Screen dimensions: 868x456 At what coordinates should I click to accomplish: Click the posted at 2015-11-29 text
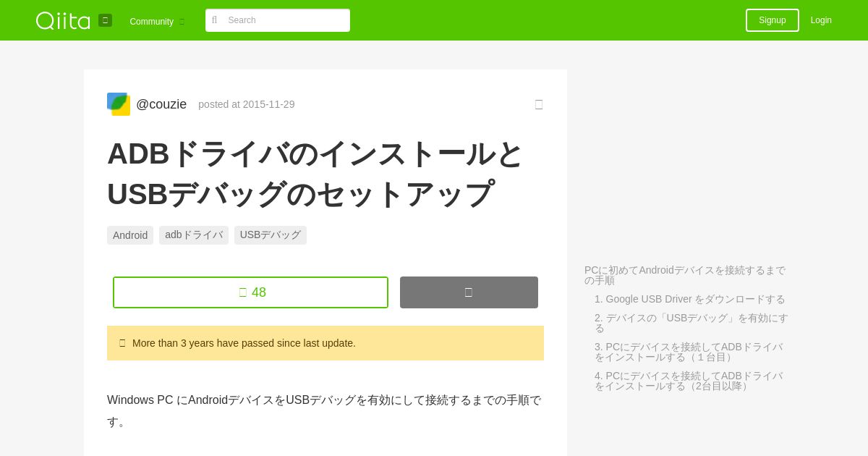tap(247, 104)
